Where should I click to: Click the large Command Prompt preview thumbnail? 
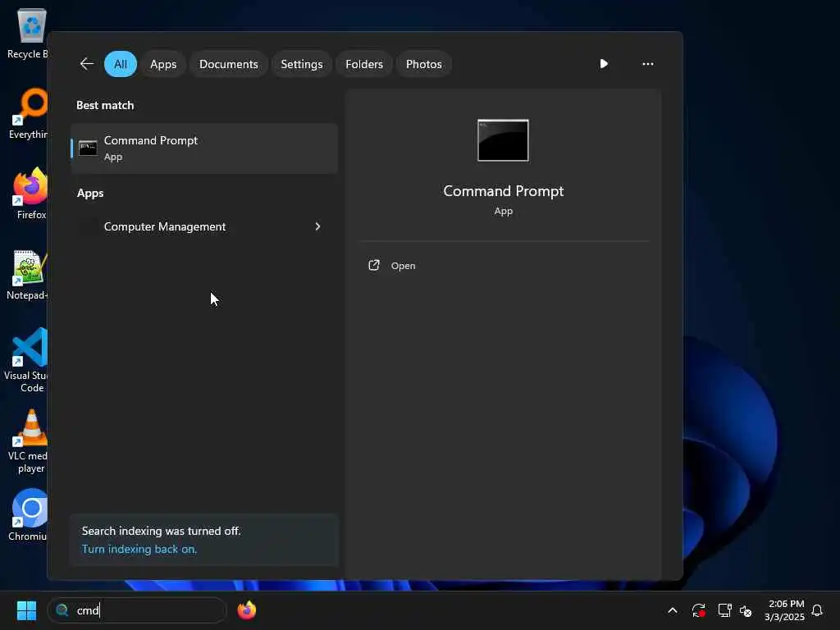[503, 140]
